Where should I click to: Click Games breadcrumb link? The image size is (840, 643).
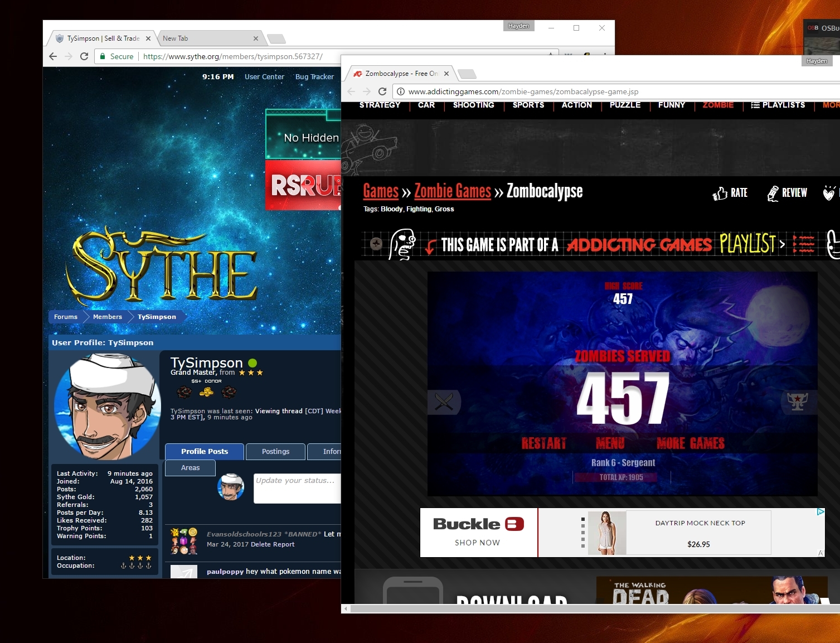[x=381, y=191]
